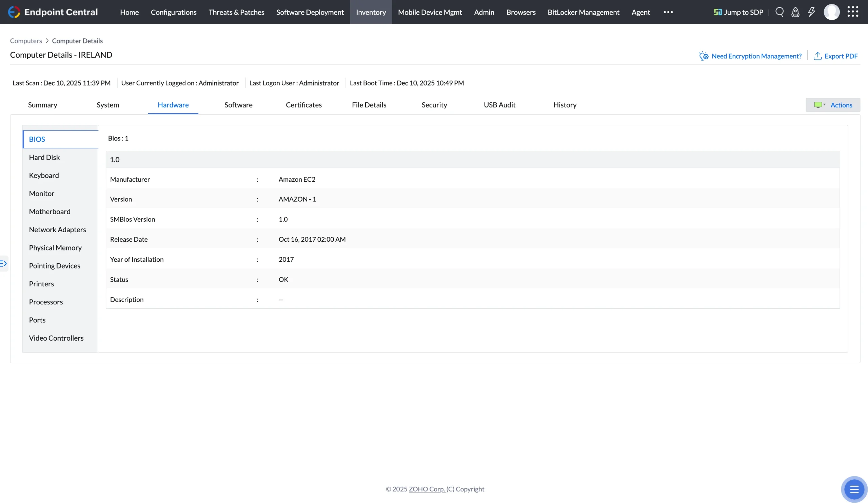Open the Configurations menu
Viewport: 868px width, 503px height.
tap(174, 12)
